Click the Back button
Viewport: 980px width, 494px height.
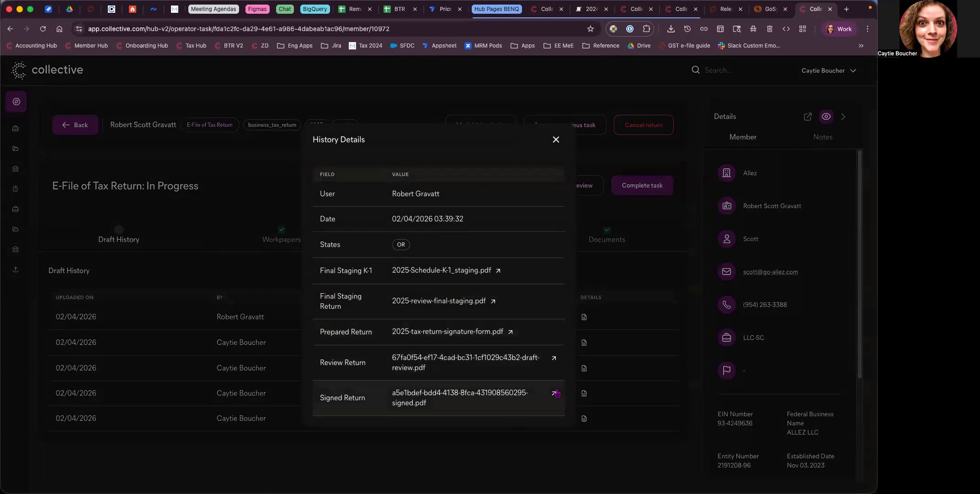[75, 125]
